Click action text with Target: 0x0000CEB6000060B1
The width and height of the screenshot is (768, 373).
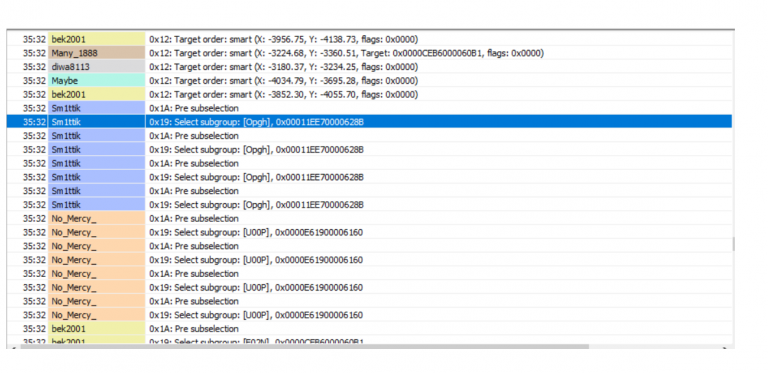coord(346,53)
